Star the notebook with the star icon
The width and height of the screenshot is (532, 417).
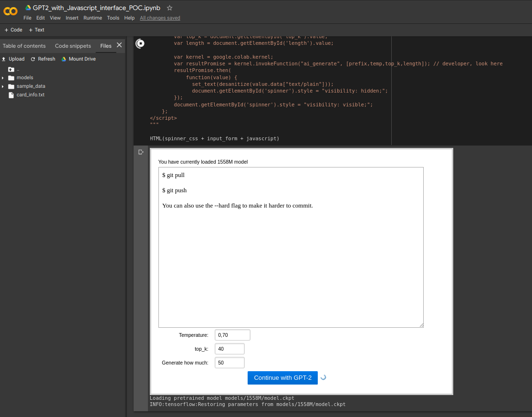[x=170, y=8]
